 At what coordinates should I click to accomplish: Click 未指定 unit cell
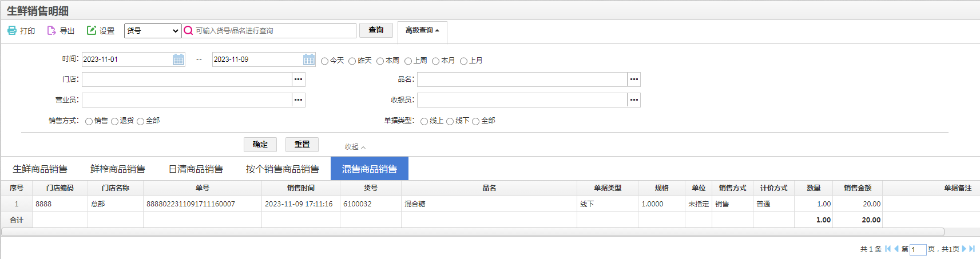[699, 204]
